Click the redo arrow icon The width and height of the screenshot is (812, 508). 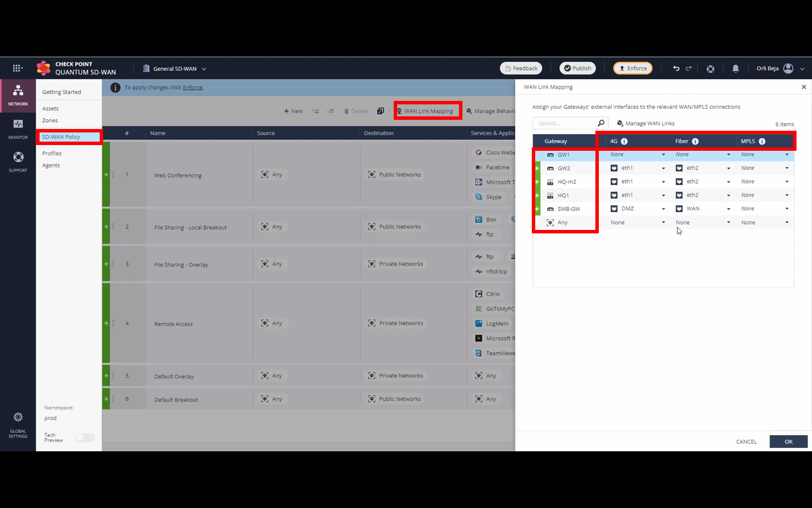(689, 68)
